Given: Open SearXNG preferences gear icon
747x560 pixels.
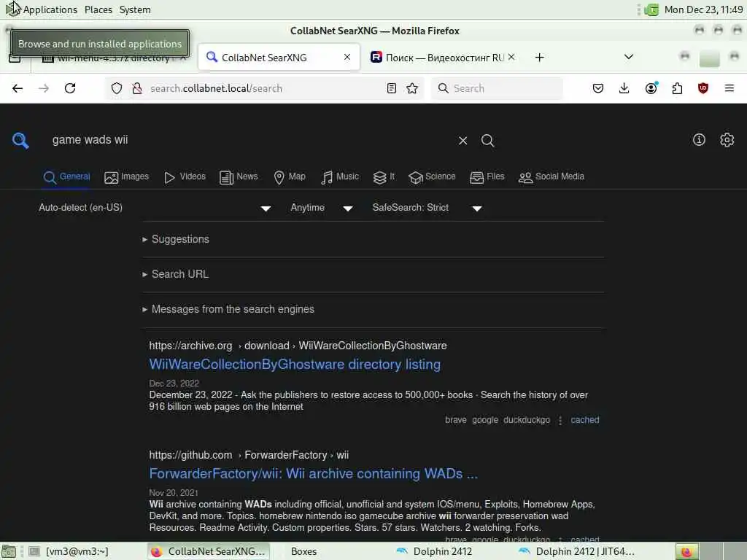Looking at the screenshot, I should click(727, 139).
